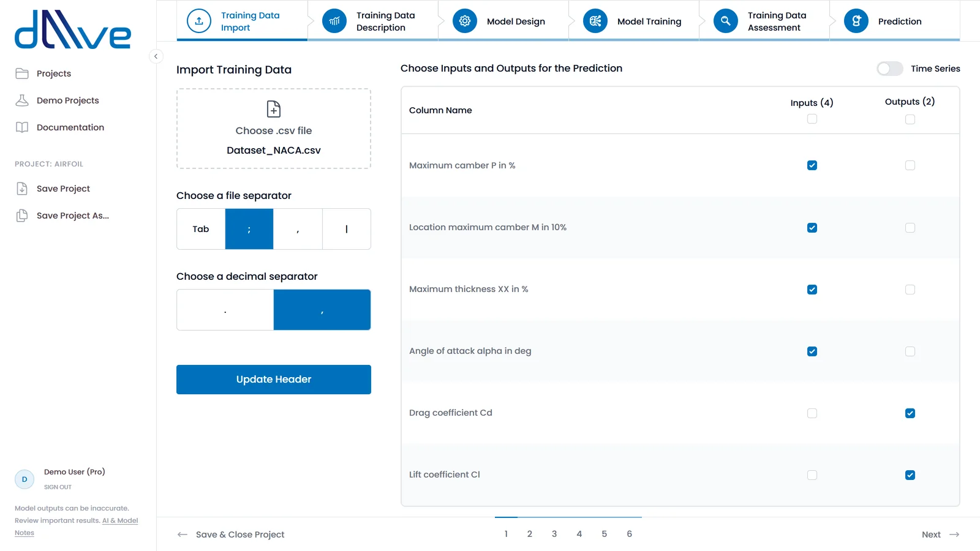The height and width of the screenshot is (551, 980).
Task: Open the Training Data Description chart icon
Action: (334, 21)
